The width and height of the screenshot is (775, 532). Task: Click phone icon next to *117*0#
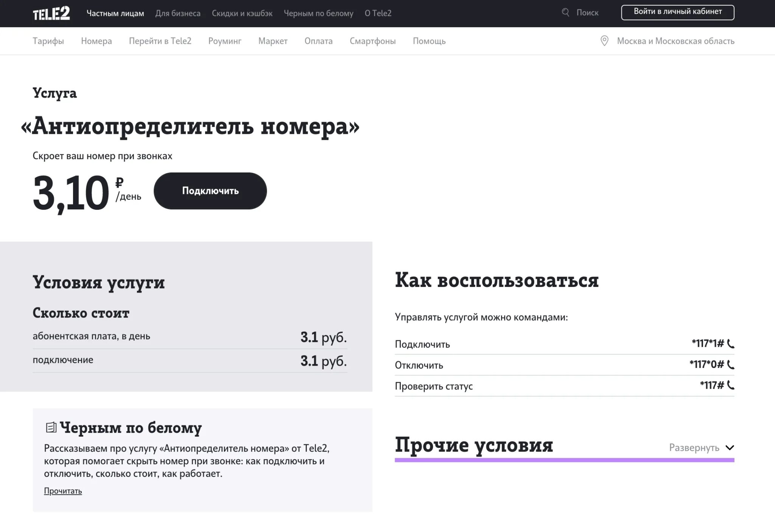[x=731, y=365]
